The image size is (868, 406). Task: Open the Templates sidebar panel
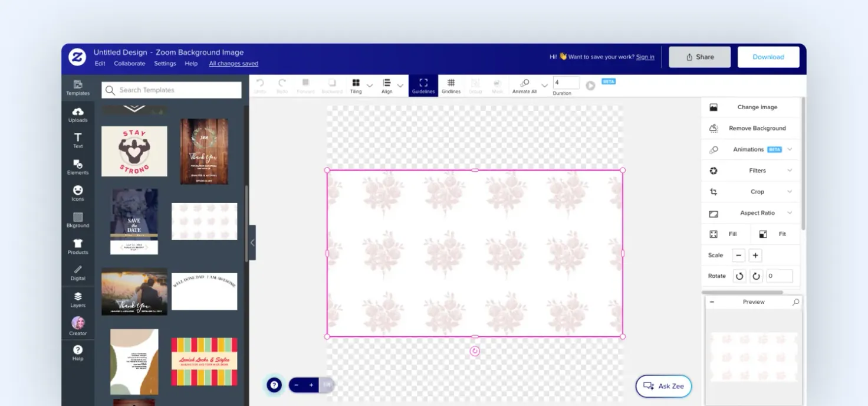click(78, 87)
